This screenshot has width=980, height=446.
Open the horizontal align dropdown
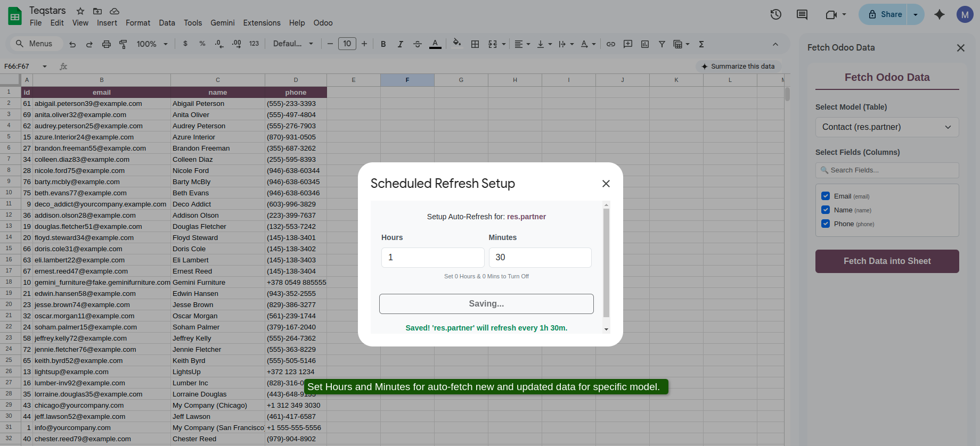click(522, 44)
